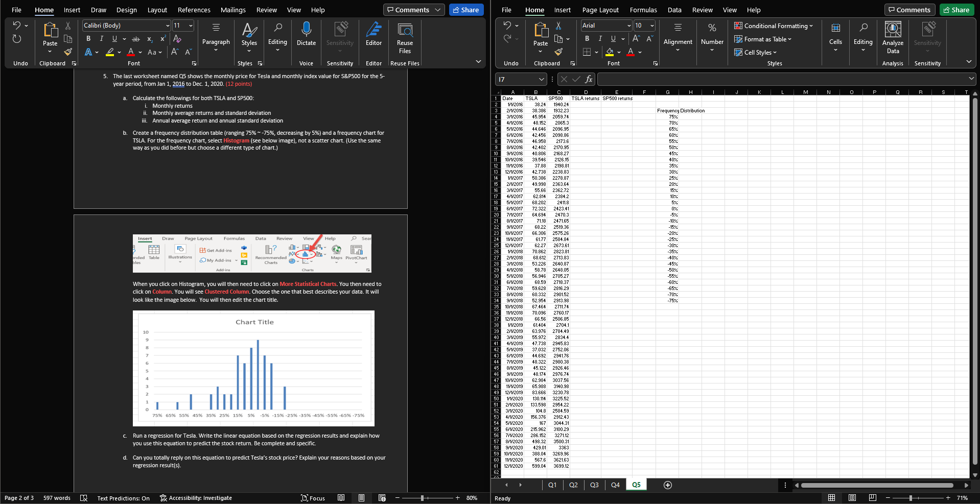Click the Dictate microphone icon in Word
The image size is (980, 504).
click(306, 30)
